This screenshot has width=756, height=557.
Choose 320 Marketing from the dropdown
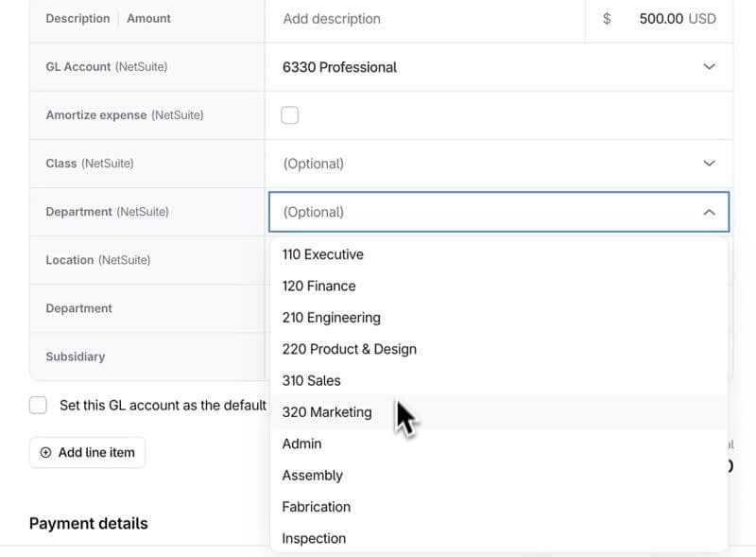click(x=327, y=412)
